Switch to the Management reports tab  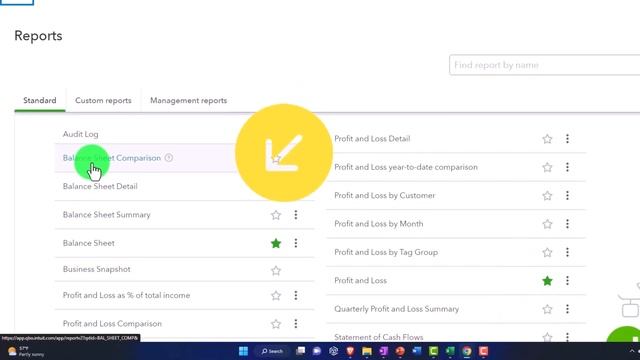(x=189, y=100)
